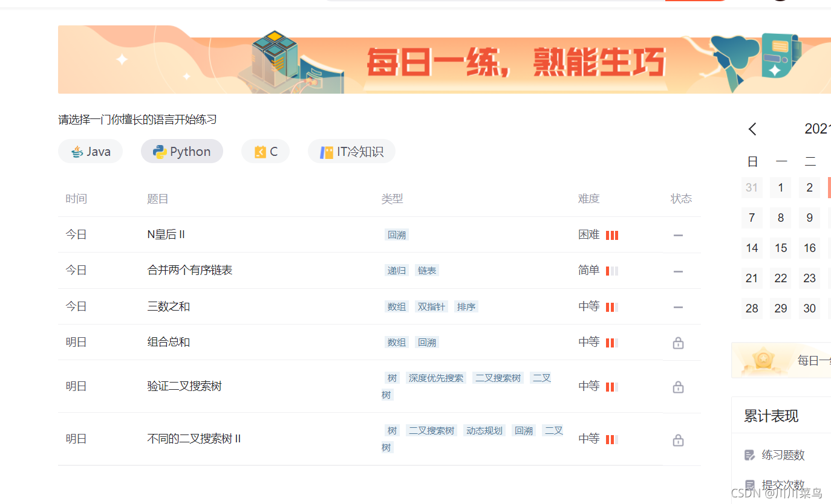Screen dimensions: 831x504
Task: Click 数组 tag in 组合总和 row
Action: pos(397,343)
